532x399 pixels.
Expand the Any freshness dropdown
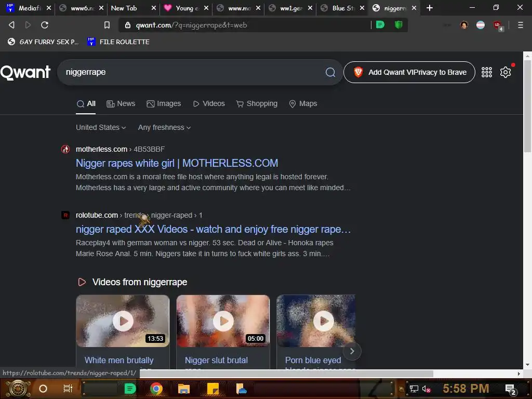point(164,128)
